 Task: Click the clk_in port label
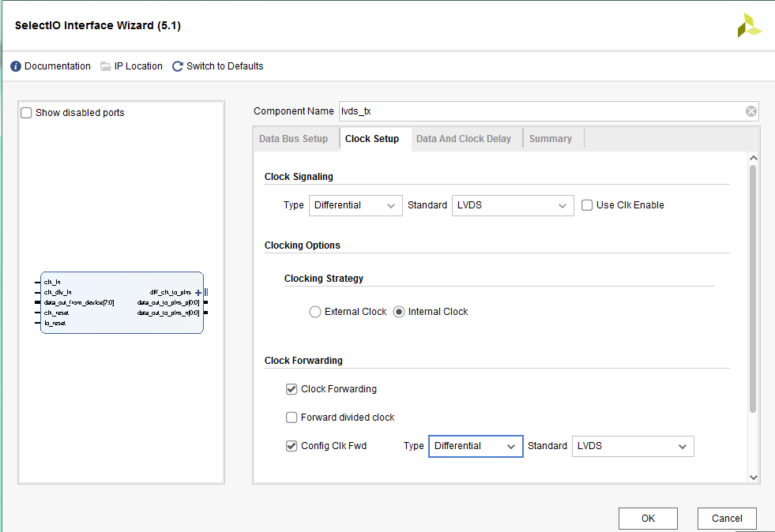[x=52, y=282]
